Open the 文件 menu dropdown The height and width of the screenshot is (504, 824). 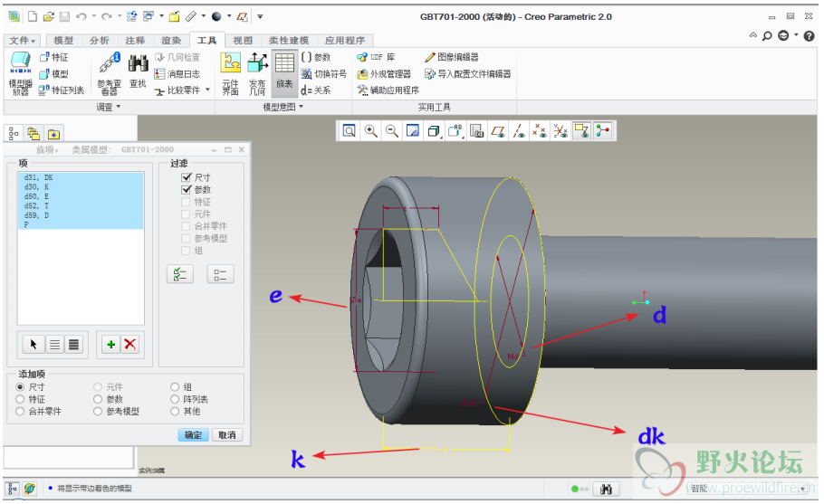[23, 41]
